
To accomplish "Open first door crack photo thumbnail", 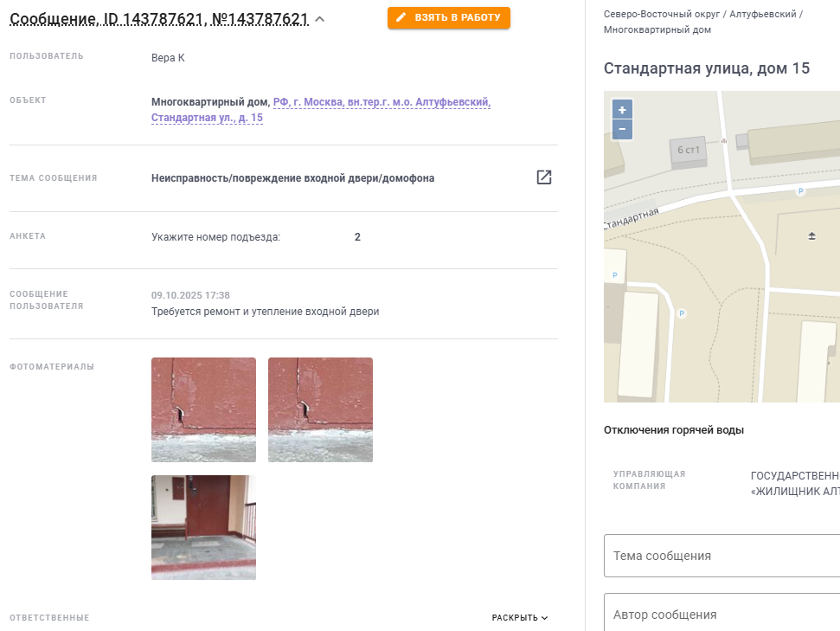I will (203, 409).
